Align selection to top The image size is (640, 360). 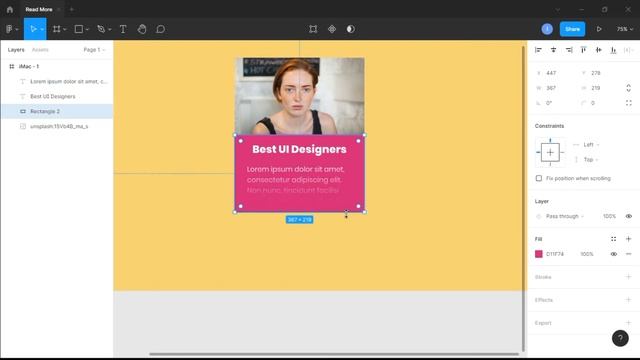pyautogui.click(x=584, y=50)
